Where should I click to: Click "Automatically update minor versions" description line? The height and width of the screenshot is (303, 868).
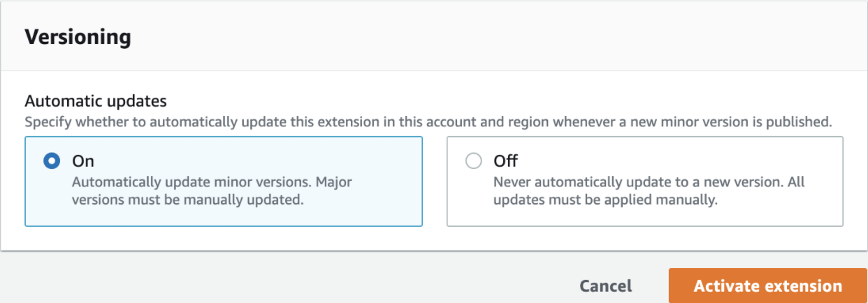(x=212, y=182)
